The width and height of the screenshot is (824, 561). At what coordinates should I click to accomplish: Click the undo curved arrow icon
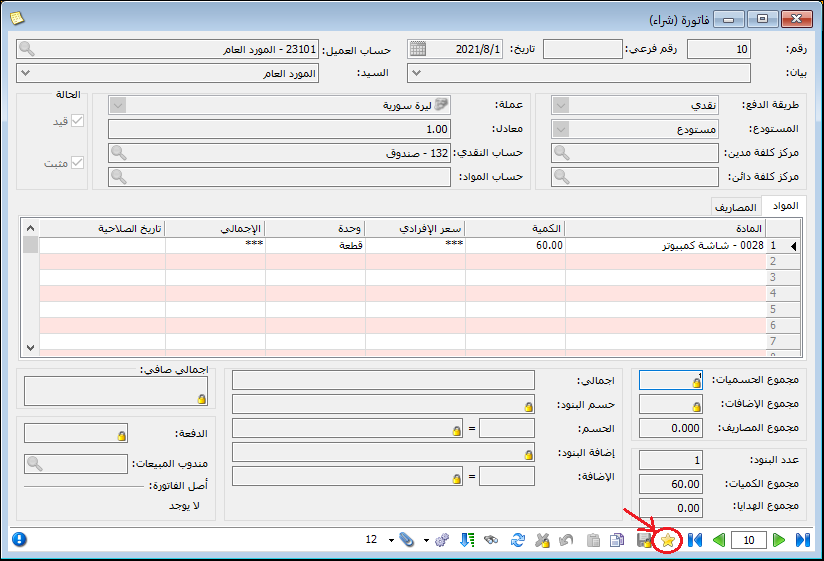pyautogui.click(x=566, y=540)
